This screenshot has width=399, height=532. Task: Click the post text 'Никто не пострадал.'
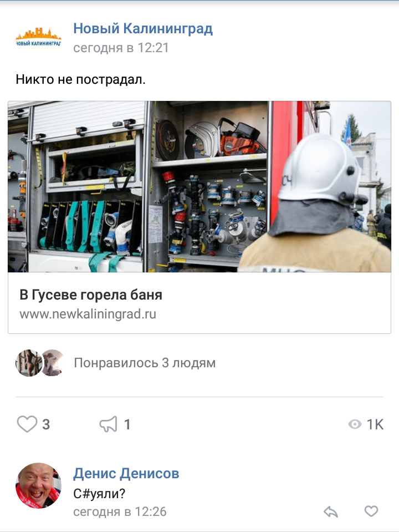[81, 79]
